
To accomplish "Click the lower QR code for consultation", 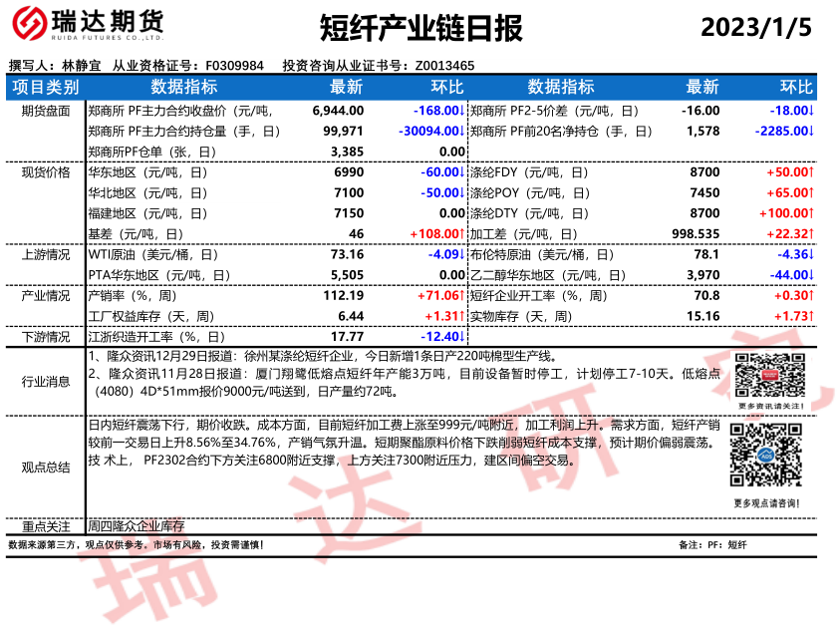I will (765, 455).
